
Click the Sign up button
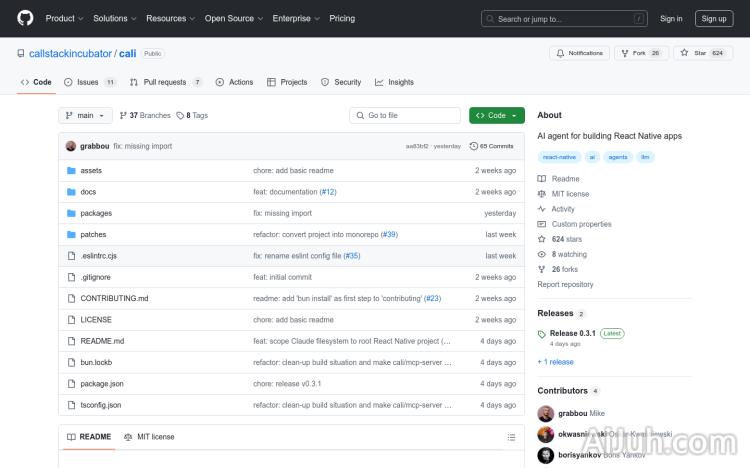(714, 18)
